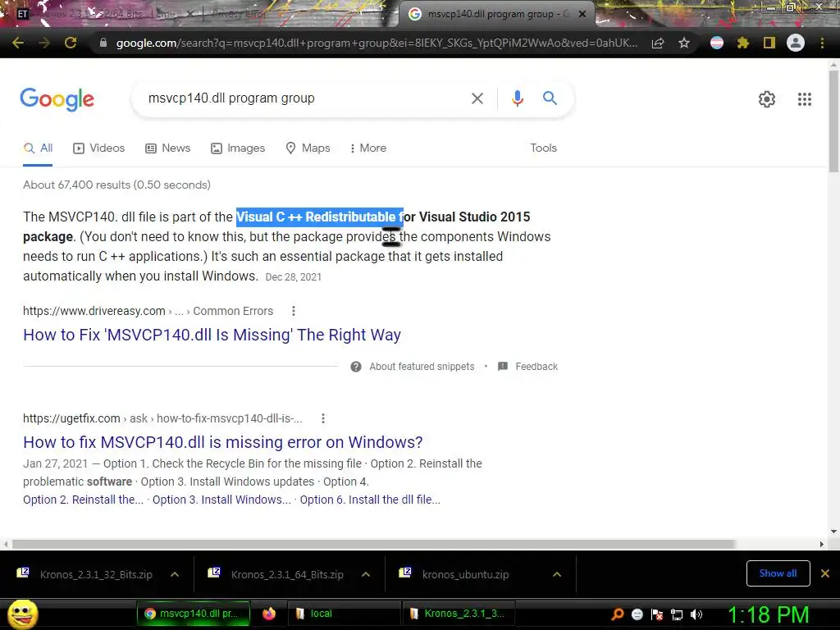Click the msvcp140.dll Chrome taskbar button
The image size is (840, 630).
click(193, 614)
